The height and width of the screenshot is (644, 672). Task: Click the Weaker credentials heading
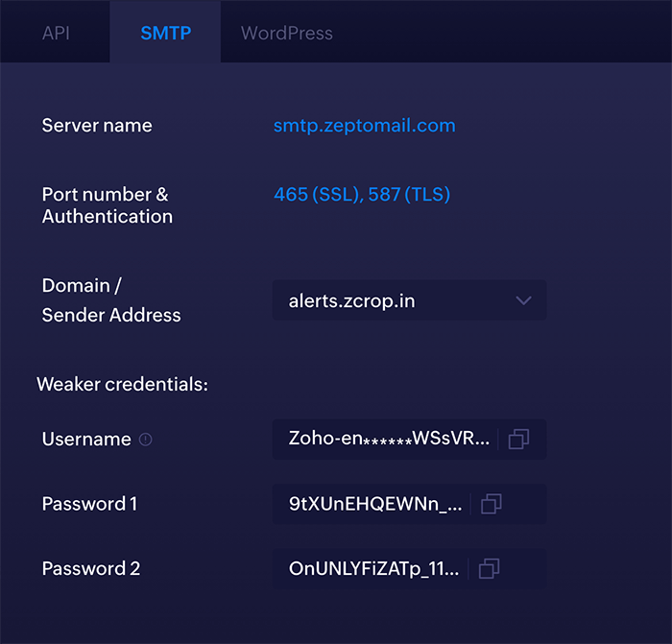(122, 385)
